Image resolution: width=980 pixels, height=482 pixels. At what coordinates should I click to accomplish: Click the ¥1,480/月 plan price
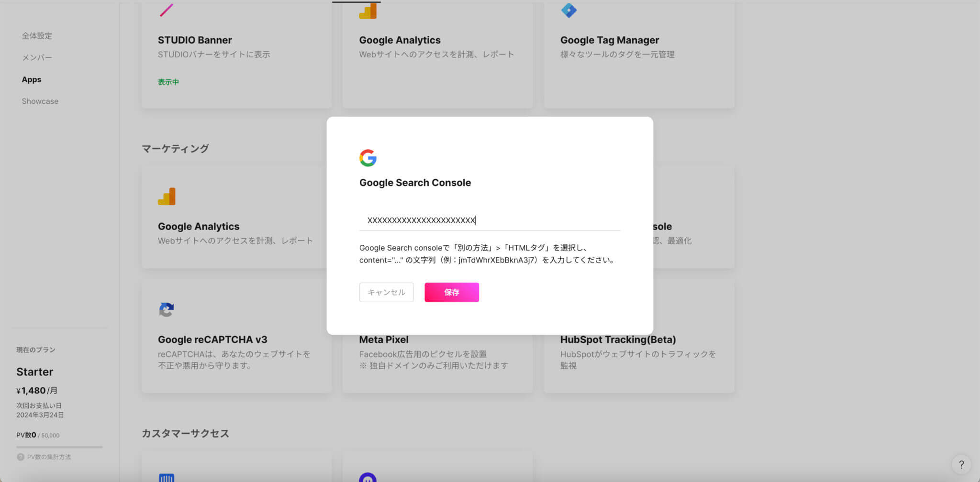[x=37, y=390]
